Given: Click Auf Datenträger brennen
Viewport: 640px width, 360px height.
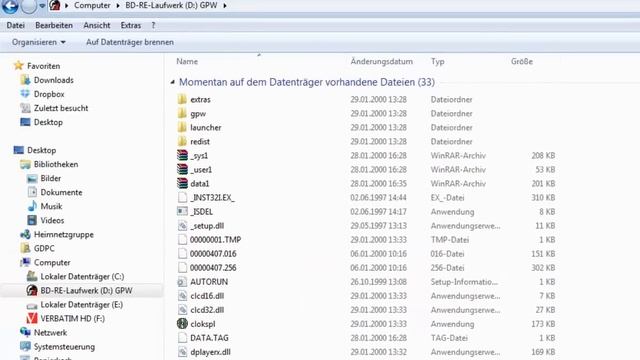Looking at the screenshot, I should click(x=130, y=42).
